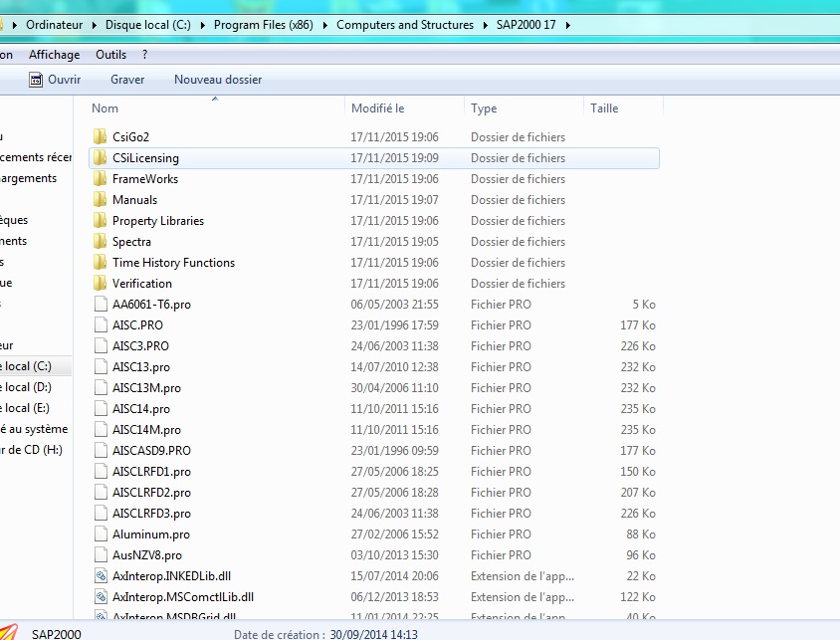Go to Program Files (x86) breadcrumb
Viewport: 840px width, 640px height.
[x=263, y=25]
